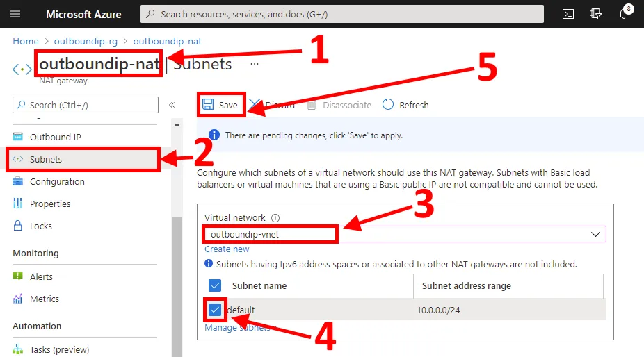Screen dimensions: 644x357
Task: Open the hamburger portal menu
Action: pos(15,14)
